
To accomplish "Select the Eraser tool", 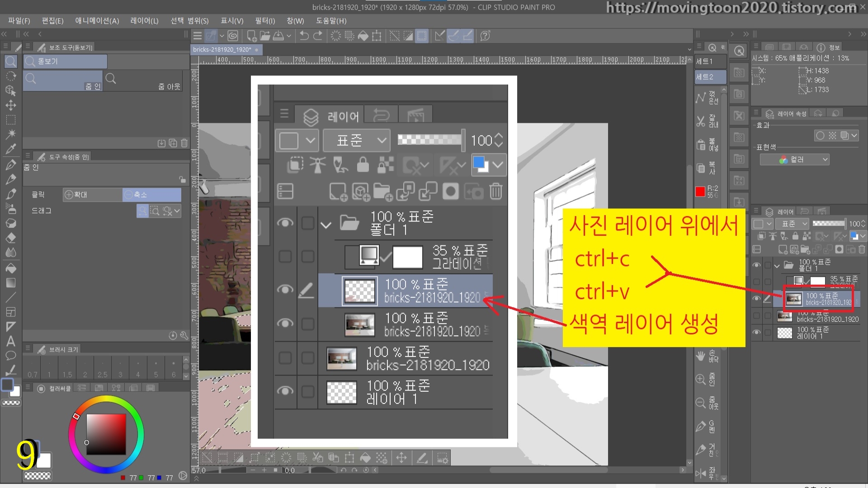I will click(x=11, y=238).
